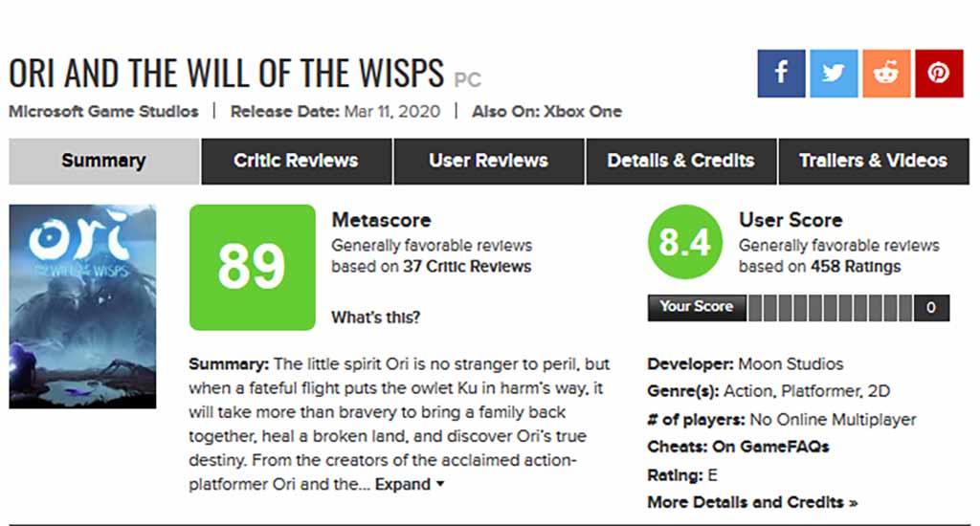This screenshot has width=980, height=526.
Task: Click the What's this? link
Action: pyautogui.click(x=375, y=318)
